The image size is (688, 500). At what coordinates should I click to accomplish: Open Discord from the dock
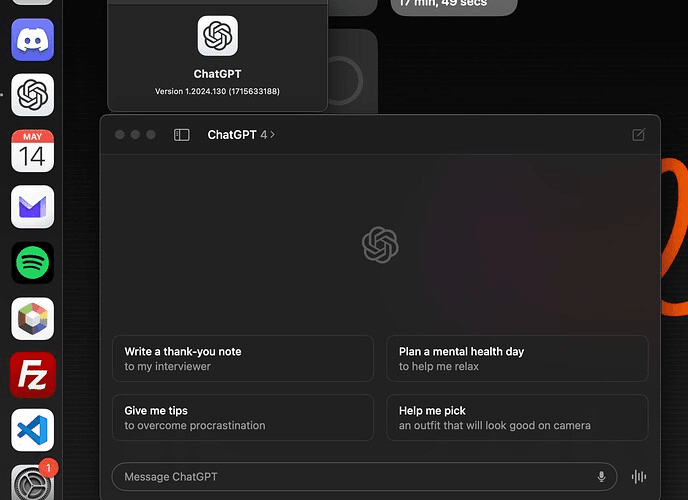coord(32,40)
